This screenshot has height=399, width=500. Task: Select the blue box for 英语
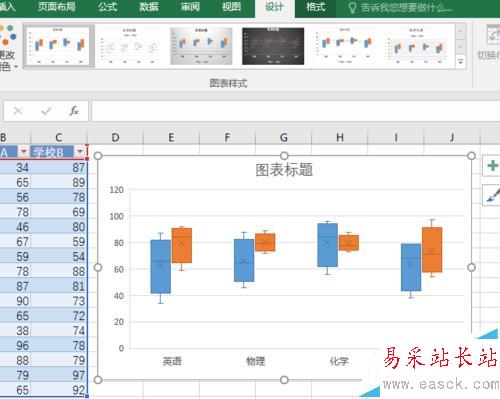[x=161, y=267]
